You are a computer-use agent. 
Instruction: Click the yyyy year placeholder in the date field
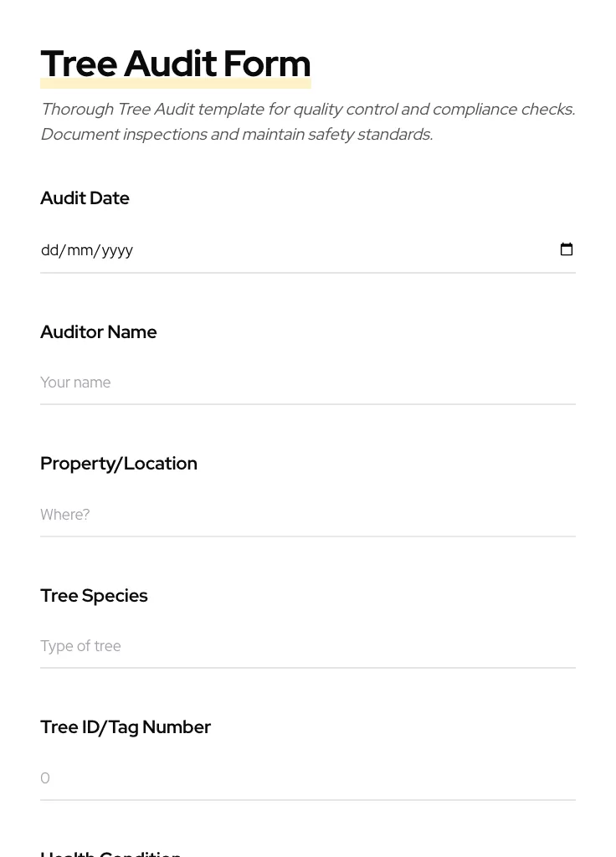tap(116, 249)
